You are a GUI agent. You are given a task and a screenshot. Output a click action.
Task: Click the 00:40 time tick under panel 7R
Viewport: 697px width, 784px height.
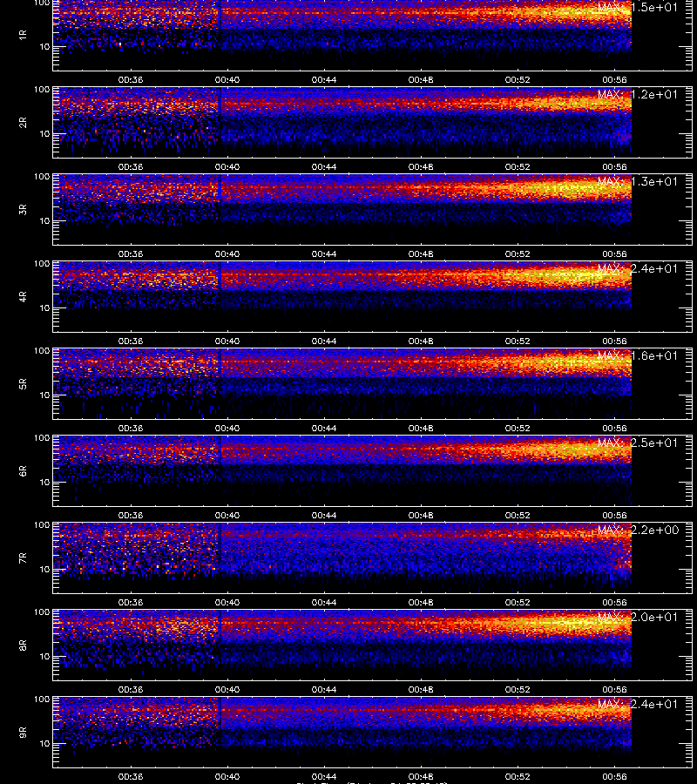coord(227,602)
